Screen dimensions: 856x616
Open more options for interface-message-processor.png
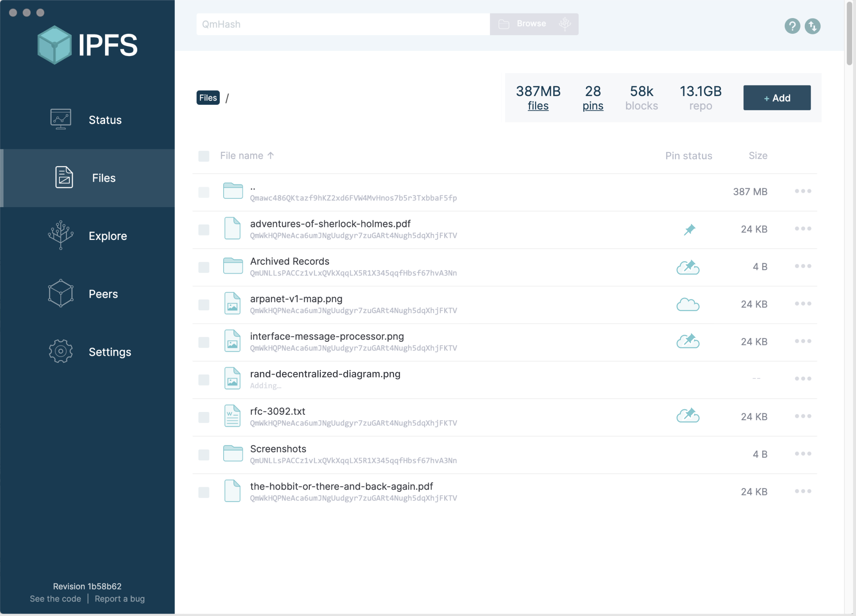(803, 341)
